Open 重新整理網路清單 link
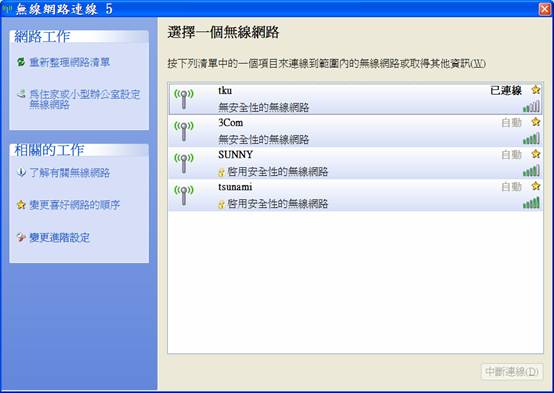This screenshot has height=393, width=554. pyautogui.click(x=70, y=62)
